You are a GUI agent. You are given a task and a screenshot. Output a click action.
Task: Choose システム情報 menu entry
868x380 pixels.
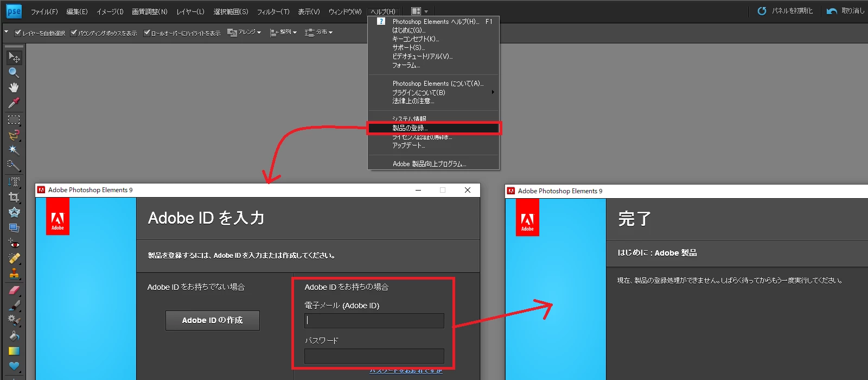tap(433, 119)
